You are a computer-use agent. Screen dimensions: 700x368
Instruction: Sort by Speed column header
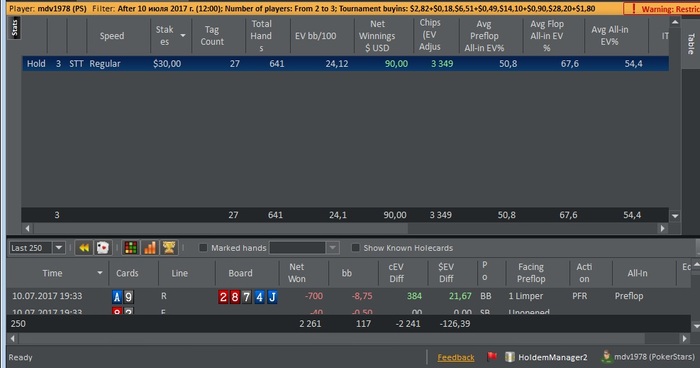pos(112,36)
